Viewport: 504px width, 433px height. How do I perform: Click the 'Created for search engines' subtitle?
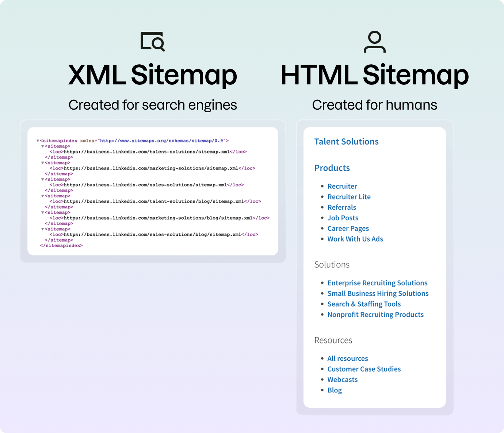coord(153,105)
